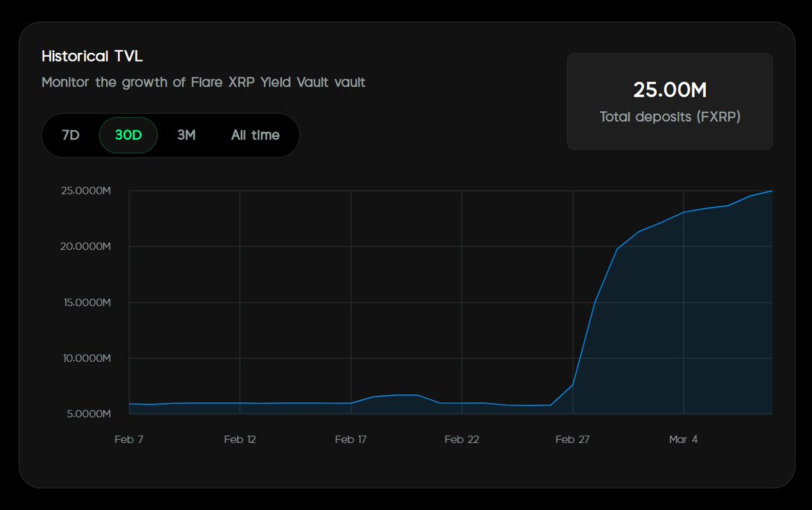
Task: Click the Mar 4 axis label
Action: coord(683,439)
